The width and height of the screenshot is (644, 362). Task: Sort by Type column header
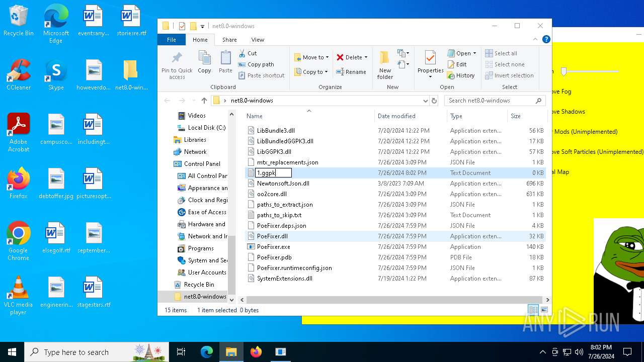477,116
